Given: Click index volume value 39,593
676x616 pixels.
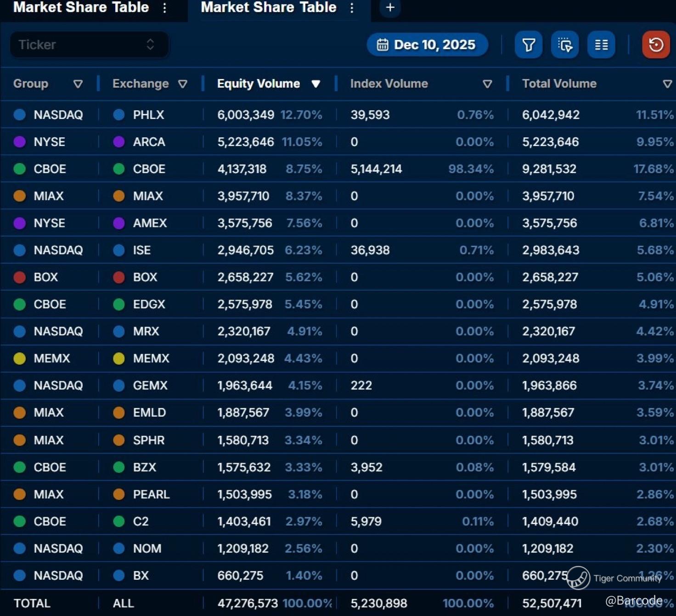Looking at the screenshot, I should pyautogui.click(x=370, y=115).
